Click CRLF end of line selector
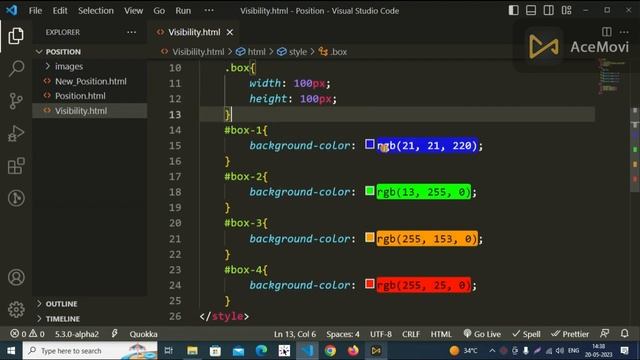The image size is (640, 360). (x=411, y=334)
